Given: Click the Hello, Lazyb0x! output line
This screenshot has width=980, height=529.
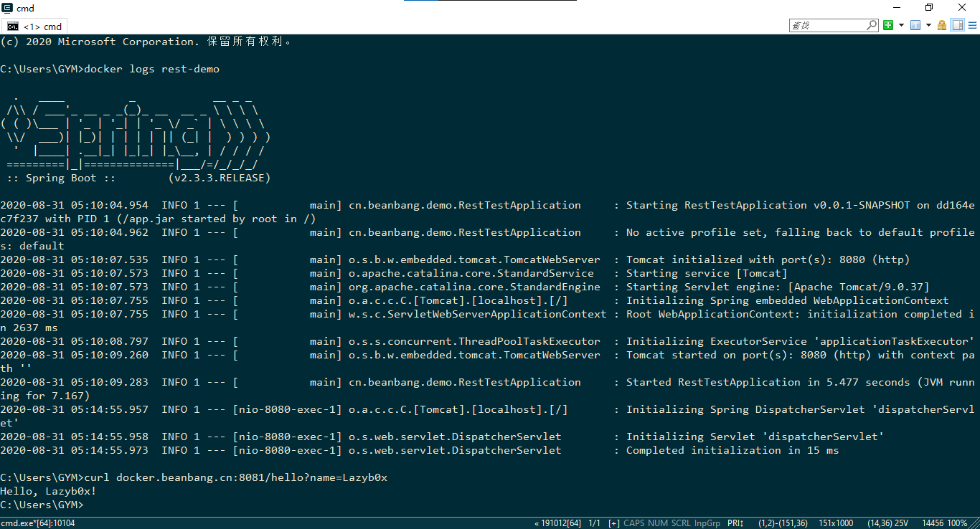Looking at the screenshot, I should 48,491.
